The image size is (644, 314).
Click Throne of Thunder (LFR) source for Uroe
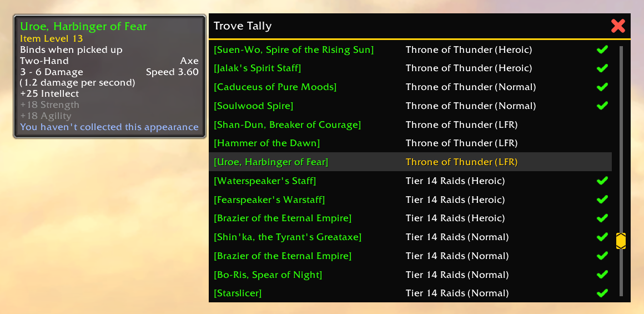coord(462,162)
